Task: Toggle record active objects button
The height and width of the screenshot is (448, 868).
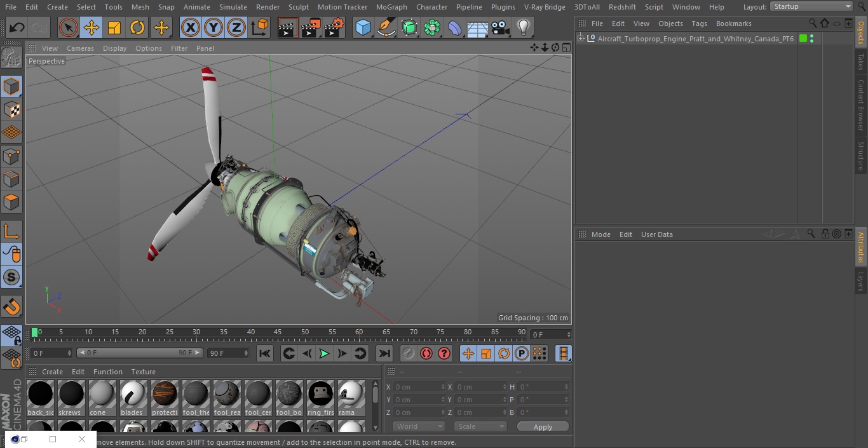Action: click(409, 353)
